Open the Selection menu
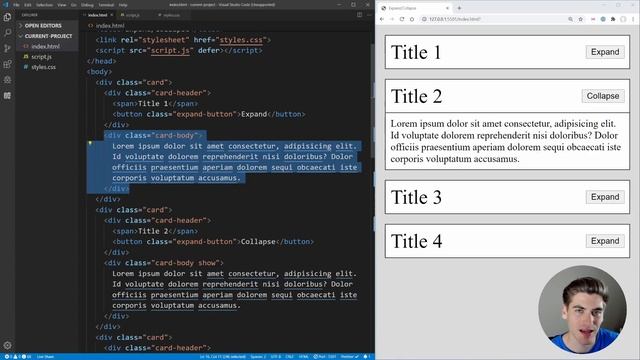The width and height of the screenshot is (640, 360). pos(44,5)
